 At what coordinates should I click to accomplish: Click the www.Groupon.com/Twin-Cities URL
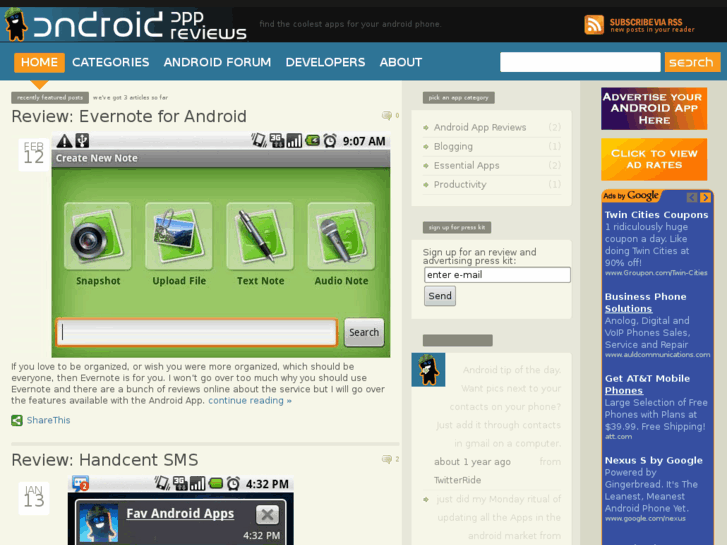(x=656, y=273)
